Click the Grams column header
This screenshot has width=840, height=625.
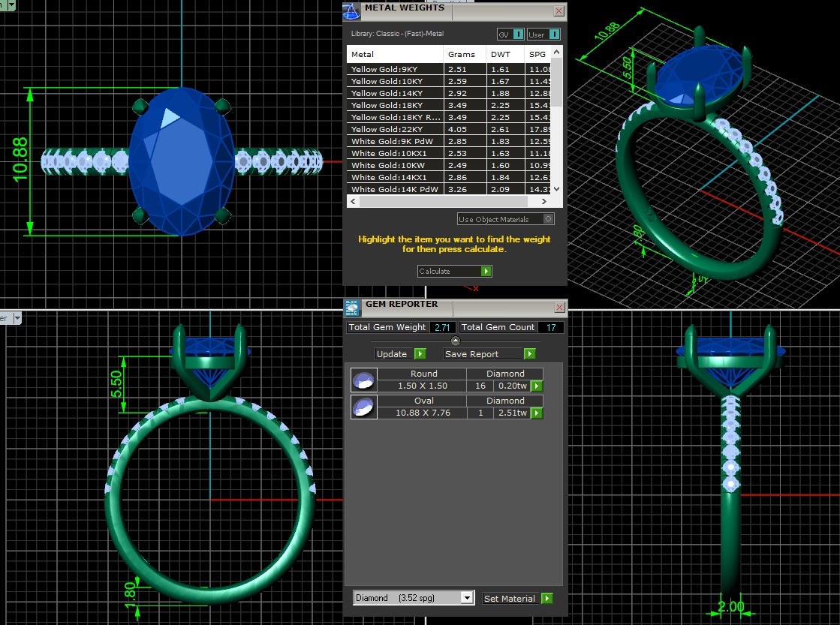pyautogui.click(x=462, y=55)
